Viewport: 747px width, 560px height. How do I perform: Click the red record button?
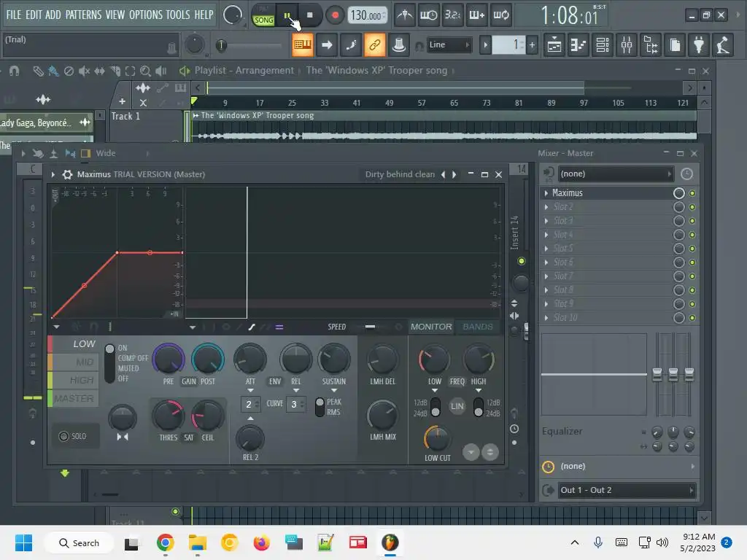point(335,16)
